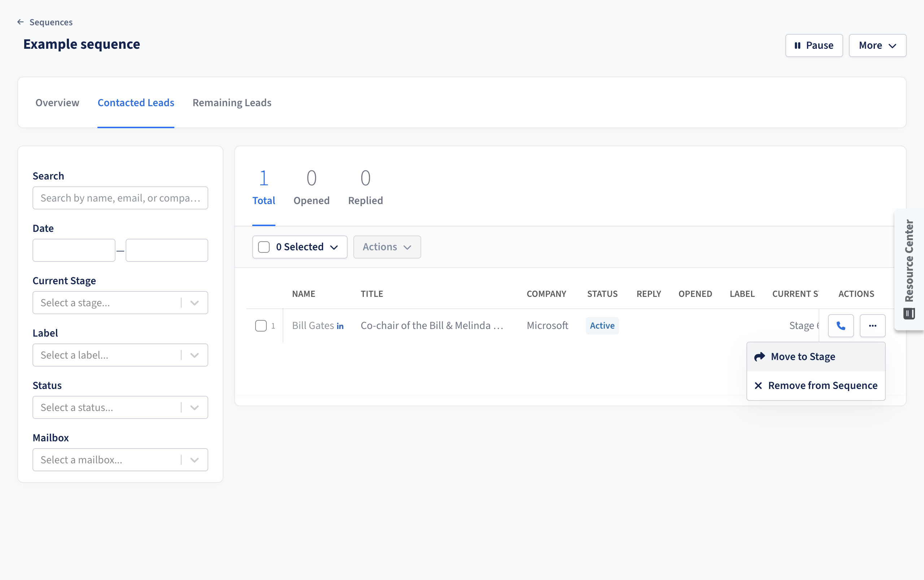Click the Microsoft company cell
This screenshot has width=924, height=580.
(x=547, y=326)
